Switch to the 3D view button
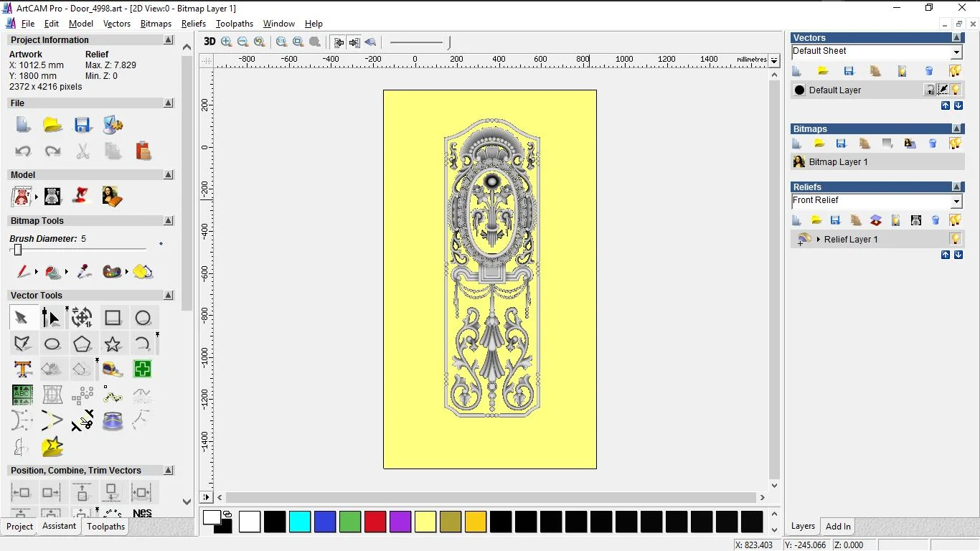The width and height of the screenshot is (980, 551). [x=209, y=42]
